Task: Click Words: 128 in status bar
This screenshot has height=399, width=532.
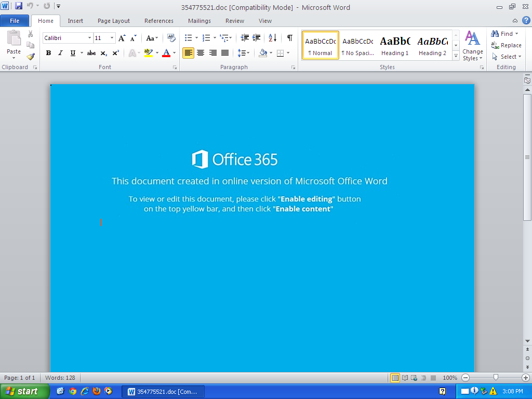Action: (x=60, y=378)
